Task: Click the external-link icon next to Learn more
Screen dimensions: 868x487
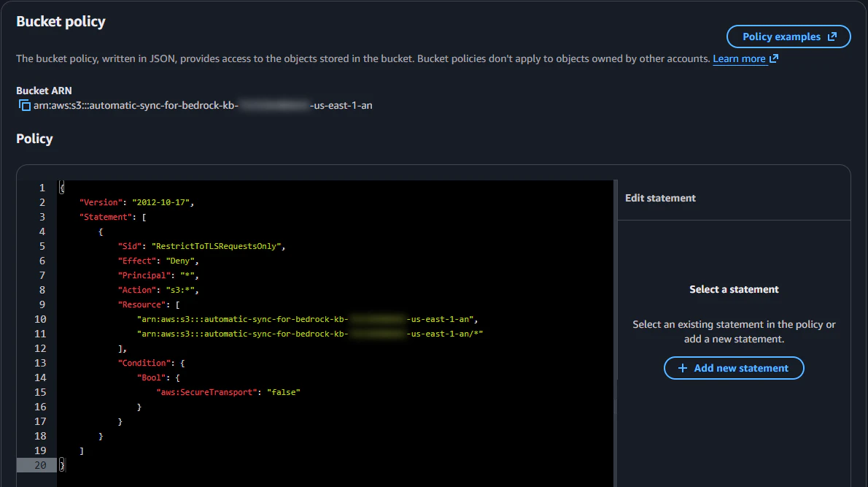Action: [x=774, y=58]
